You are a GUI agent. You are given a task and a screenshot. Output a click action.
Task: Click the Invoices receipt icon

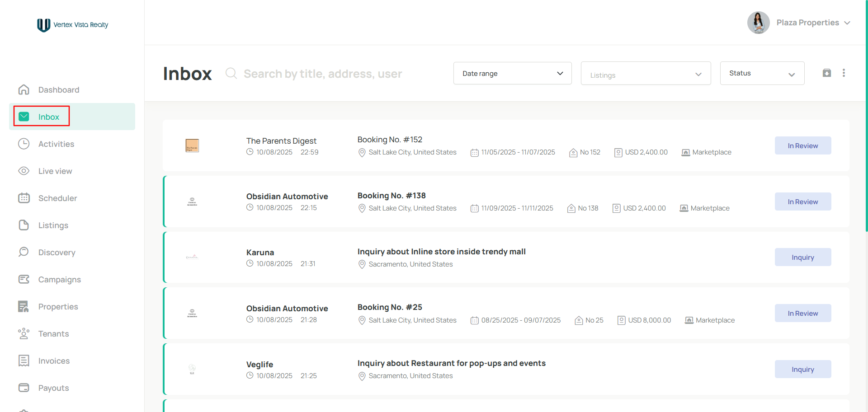pyautogui.click(x=24, y=360)
